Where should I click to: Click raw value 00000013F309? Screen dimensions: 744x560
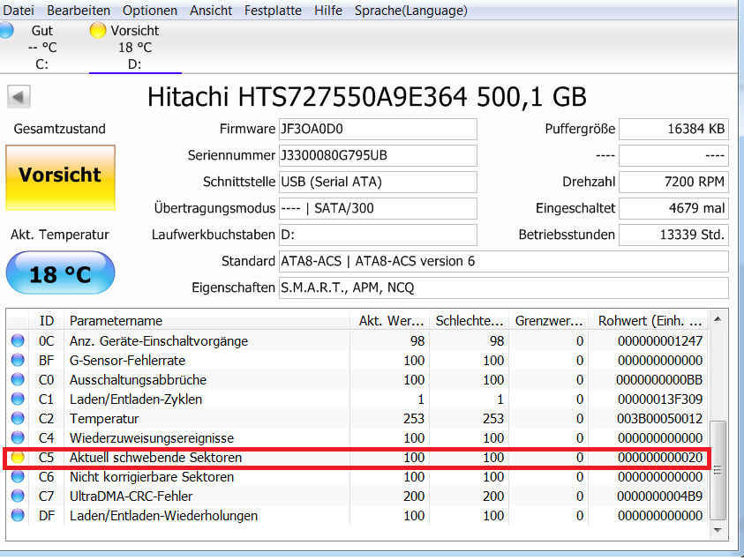[x=660, y=399]
